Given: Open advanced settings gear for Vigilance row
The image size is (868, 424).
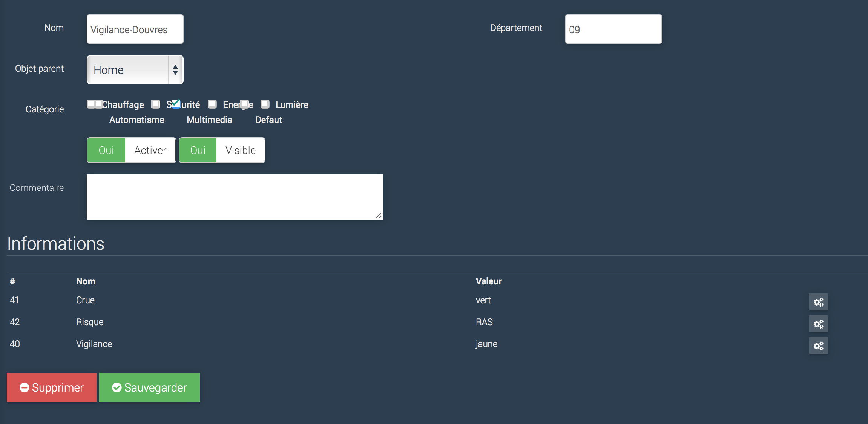Looking at the screenshot, I should point(818,346).
